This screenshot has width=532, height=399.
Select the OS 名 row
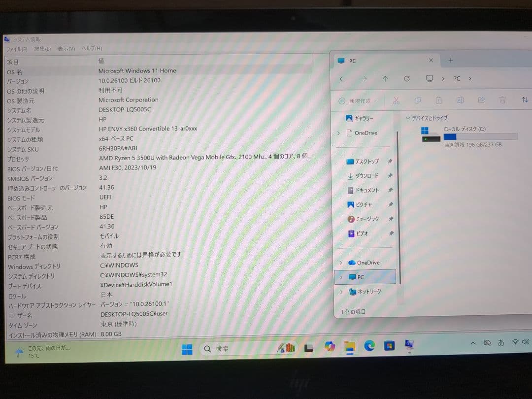pyautogui.click(x=159, y=71)
